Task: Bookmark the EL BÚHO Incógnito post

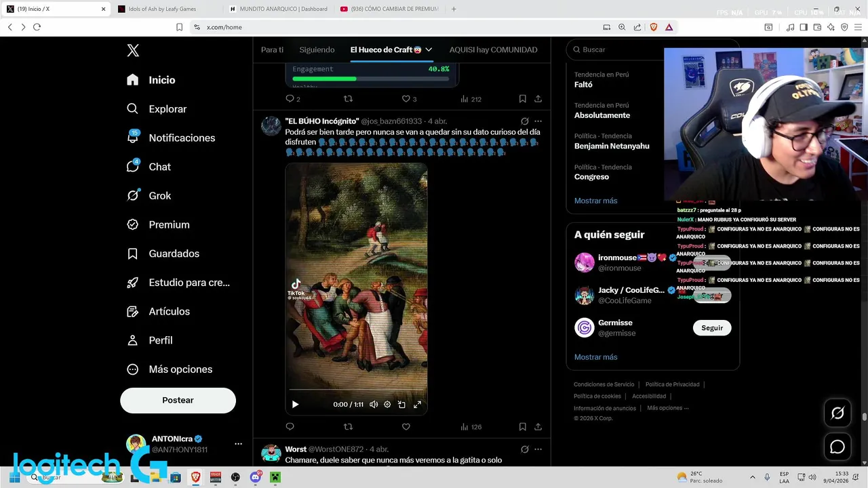Action: [522, 426]
